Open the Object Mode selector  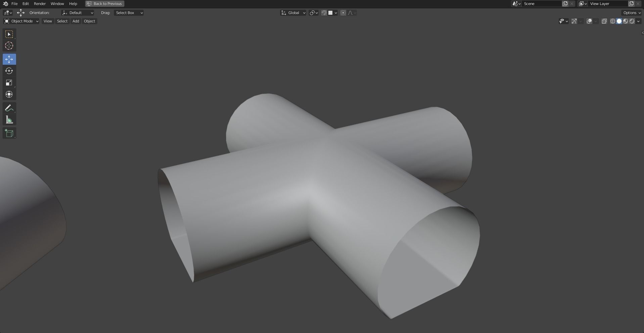point(21,21)
